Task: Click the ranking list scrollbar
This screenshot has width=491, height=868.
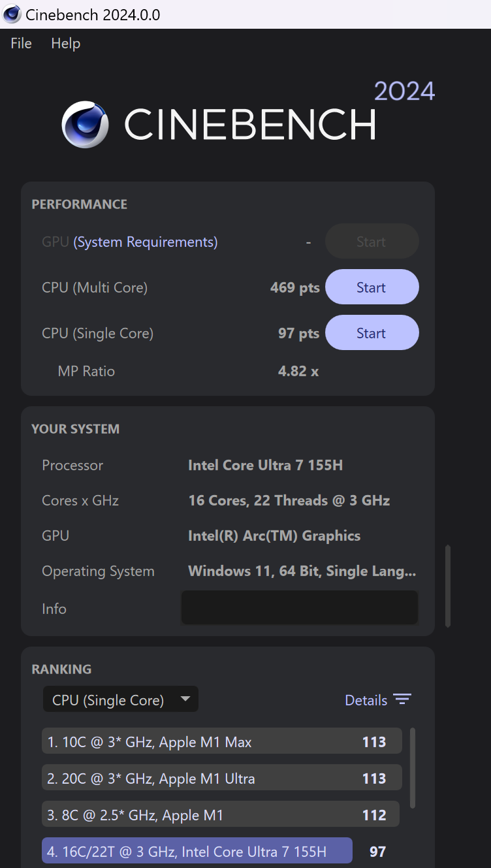Action: [x=413, y=768]
